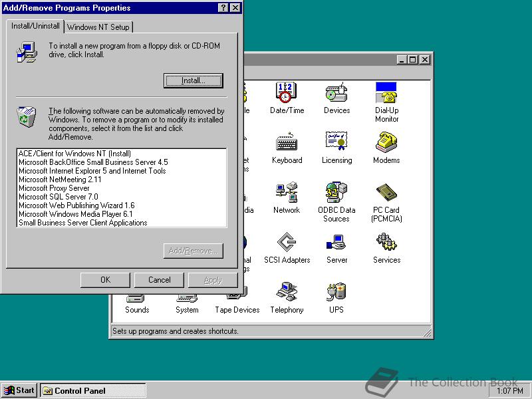The width and height of the screenshot is (532, 399).
Task: Select Small Business Server Client Applications
Action: (122, 223)
